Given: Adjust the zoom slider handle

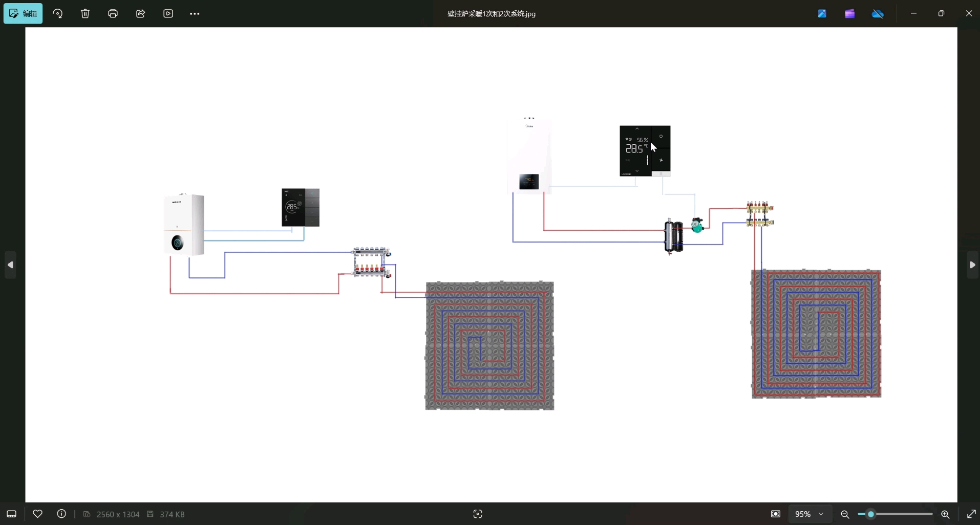Looking at the screenshot, I should click(870, 514).
